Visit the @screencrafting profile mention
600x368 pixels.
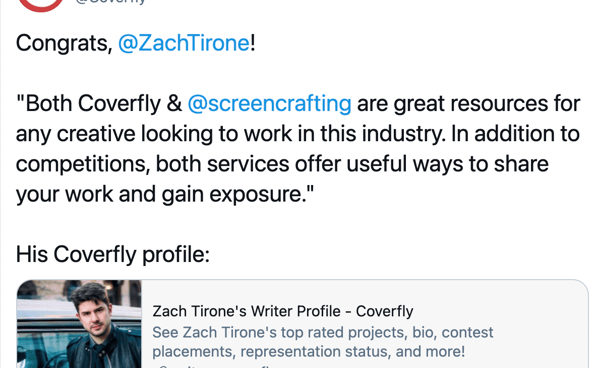click(x=269, y=103)
